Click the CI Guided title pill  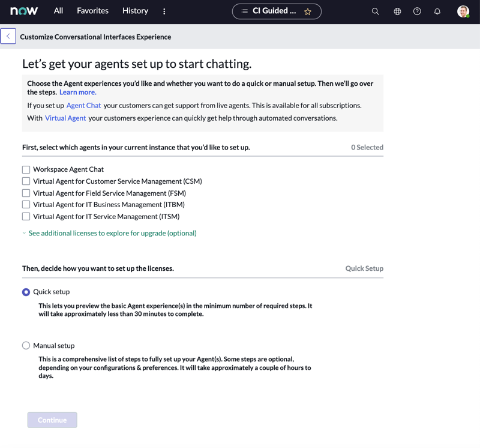(277, 11)
